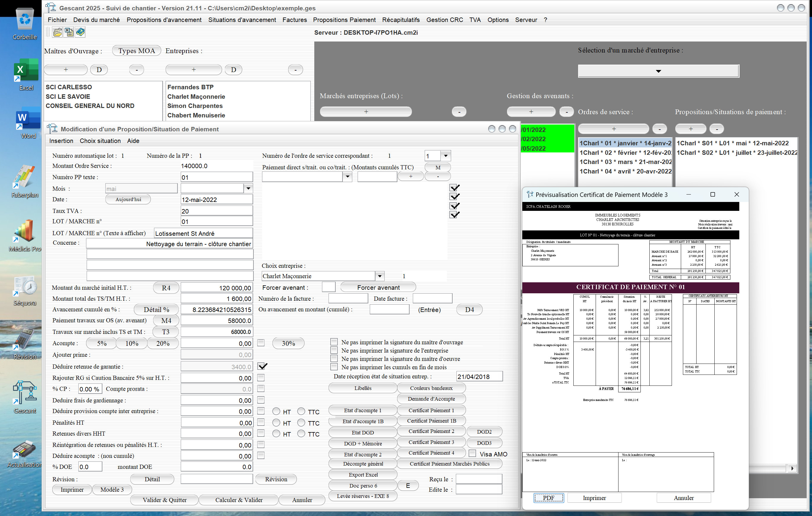Open the Insertion menu in modification window

tap(61, 141)
